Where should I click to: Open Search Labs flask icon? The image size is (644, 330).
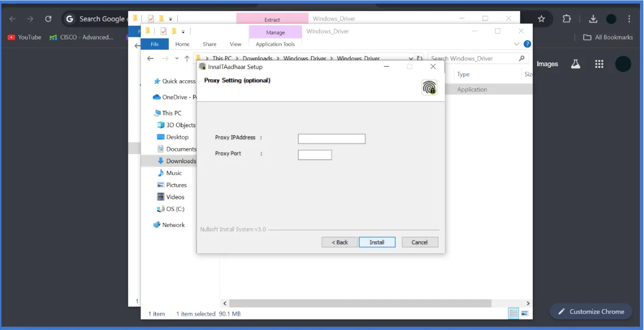[x=575, y=64]
